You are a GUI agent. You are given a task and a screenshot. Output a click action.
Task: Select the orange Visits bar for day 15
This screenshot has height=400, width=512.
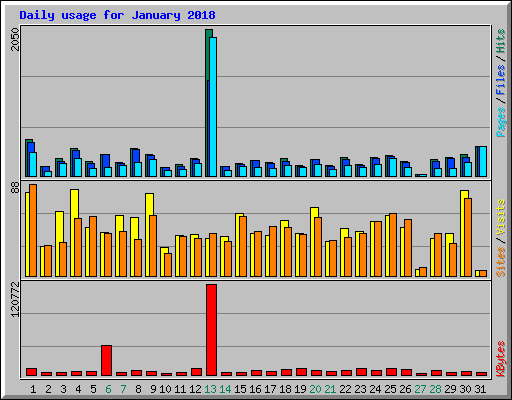243,246
